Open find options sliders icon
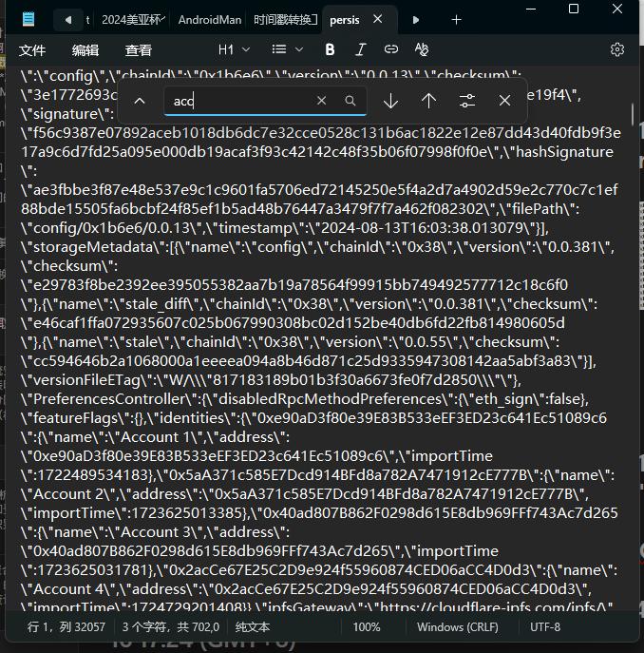The height and width of the screenshot is (653, 644). pos(467,101)
